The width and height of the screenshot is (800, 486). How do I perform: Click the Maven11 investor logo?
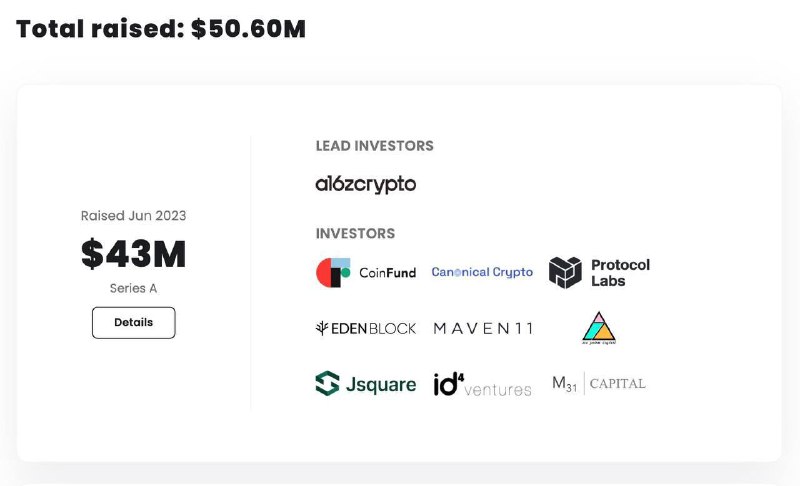(x=483, y=328)
